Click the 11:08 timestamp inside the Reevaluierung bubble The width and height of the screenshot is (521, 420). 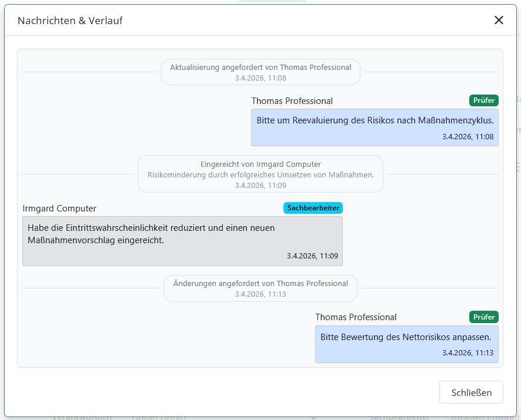[x=467, y=137]
